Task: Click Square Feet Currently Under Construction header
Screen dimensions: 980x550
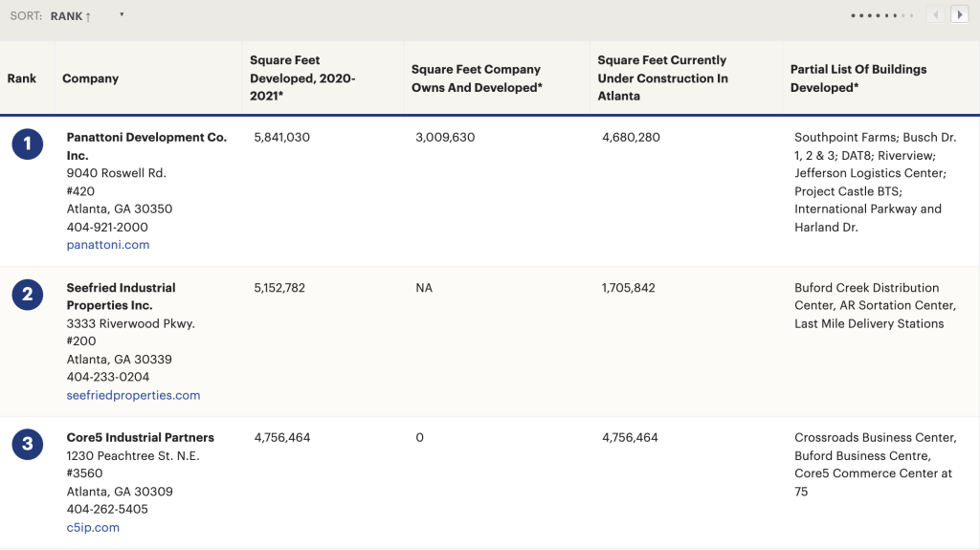Action: (662, 77)
